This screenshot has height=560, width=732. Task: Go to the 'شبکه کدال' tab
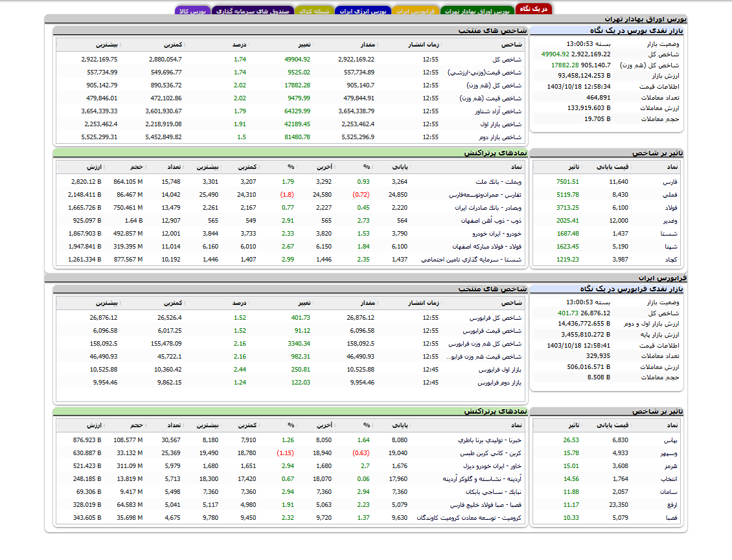click(x=314, y=11)
